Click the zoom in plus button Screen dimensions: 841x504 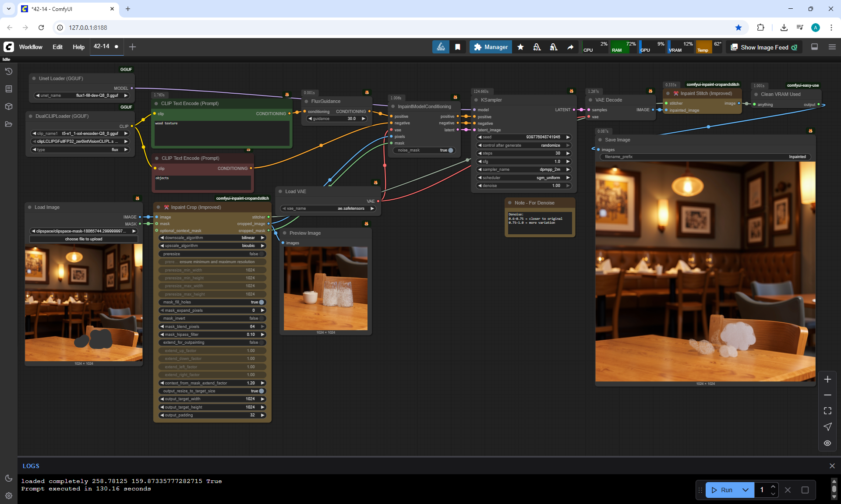click(827, 379)
